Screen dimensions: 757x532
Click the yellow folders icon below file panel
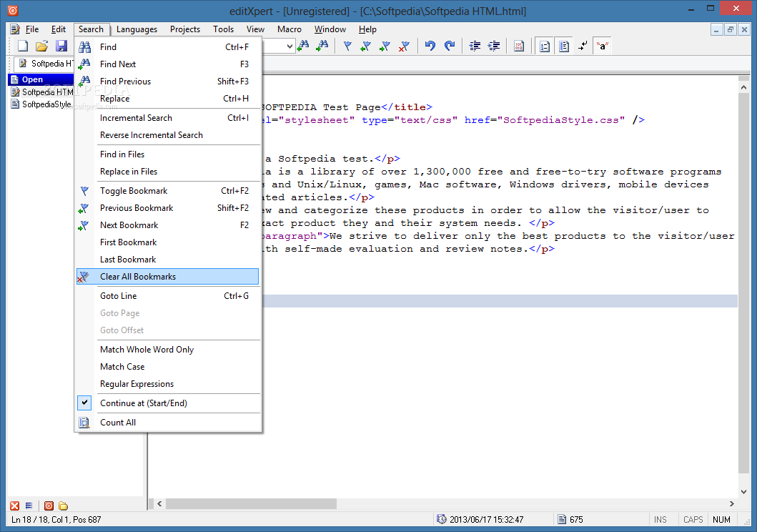[63, 506]
